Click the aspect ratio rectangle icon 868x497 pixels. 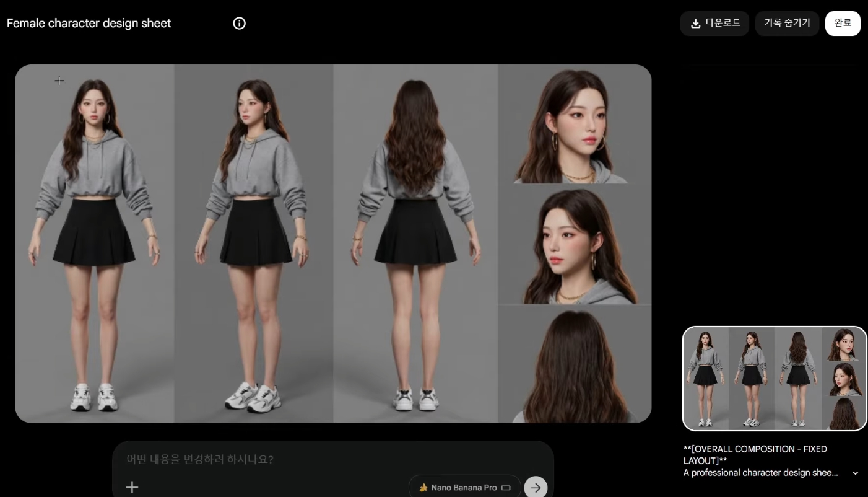click(506, 488)
